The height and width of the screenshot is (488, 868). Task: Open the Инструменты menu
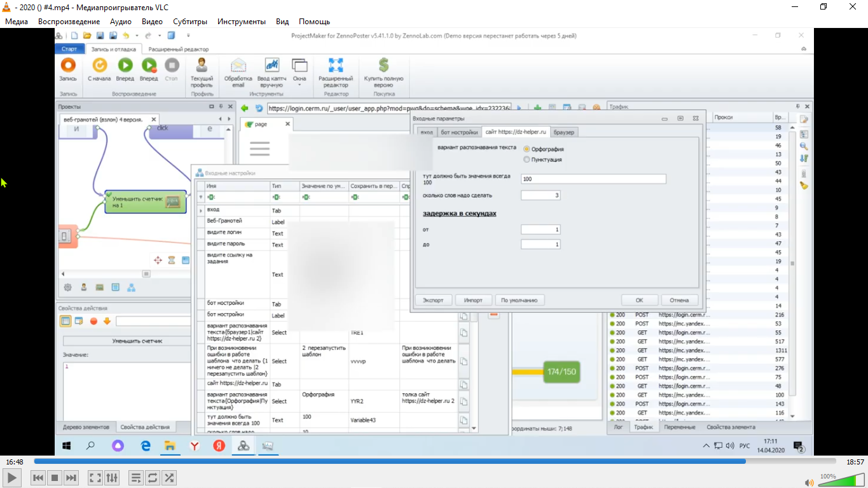241,22
